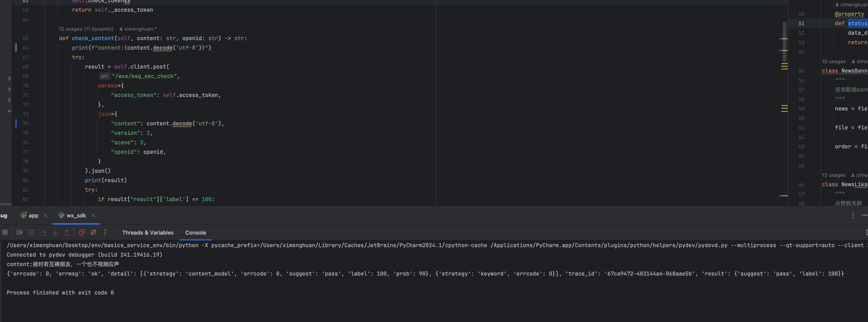868x322 pixels.
Task: Pause the running debug program
Action: click(32, 232)
